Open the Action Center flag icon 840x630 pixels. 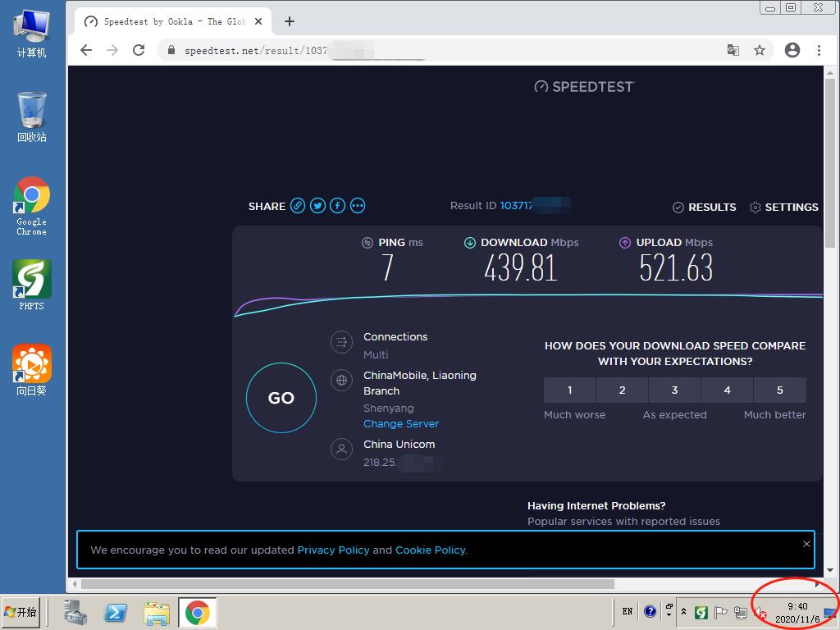pyautogui.click(x=720, y=612)
